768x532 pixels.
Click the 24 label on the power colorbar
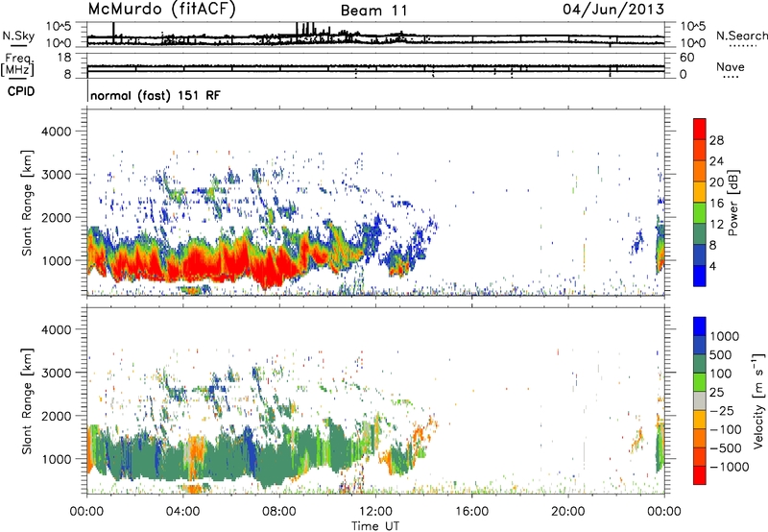point(716,161)
